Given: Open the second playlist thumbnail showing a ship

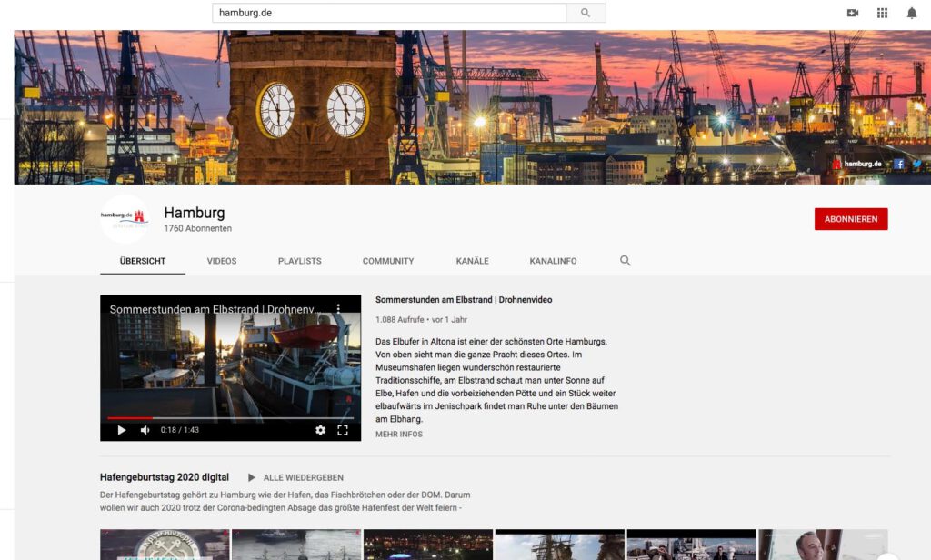Looking at the screenshot, I should [296, 545].
